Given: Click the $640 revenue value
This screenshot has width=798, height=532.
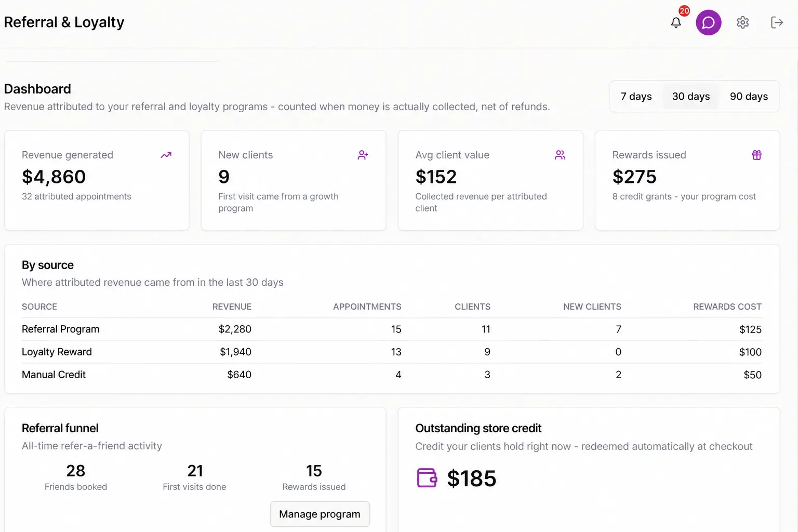Looking at the screenshot, I should pyautogui.click(x=239, y=375).
